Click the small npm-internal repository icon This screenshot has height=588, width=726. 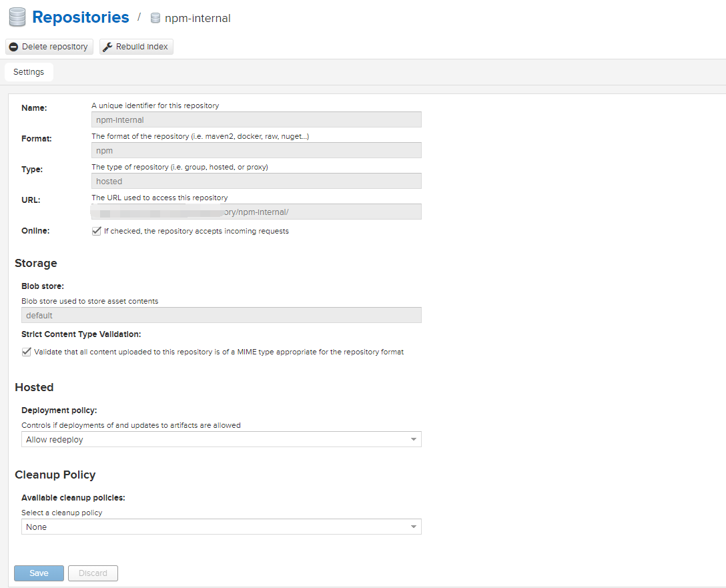[x=155, y=18]
